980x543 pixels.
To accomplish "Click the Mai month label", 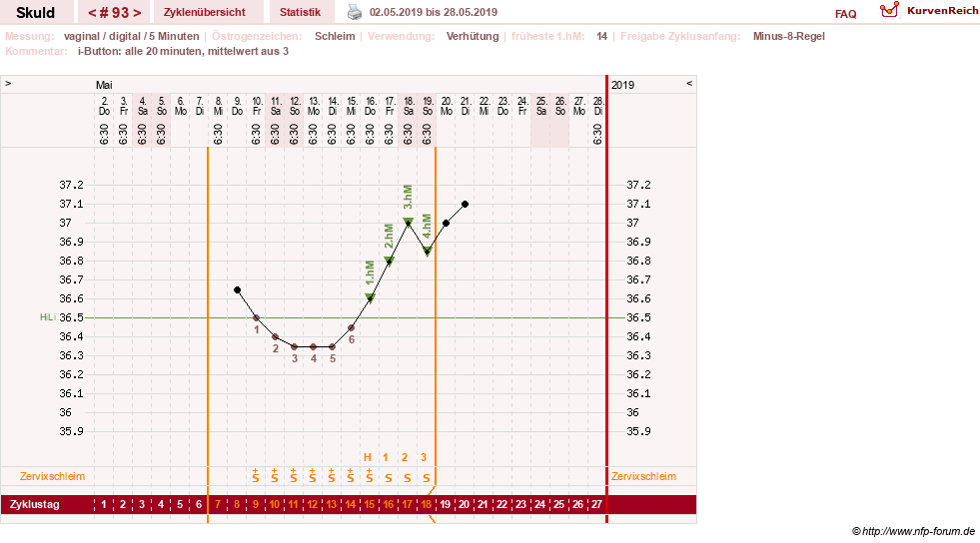I will [104, 85].
